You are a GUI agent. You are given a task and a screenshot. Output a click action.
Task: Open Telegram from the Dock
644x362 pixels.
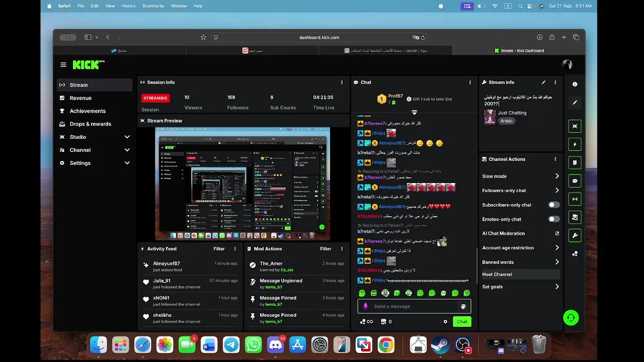[231, 345]
